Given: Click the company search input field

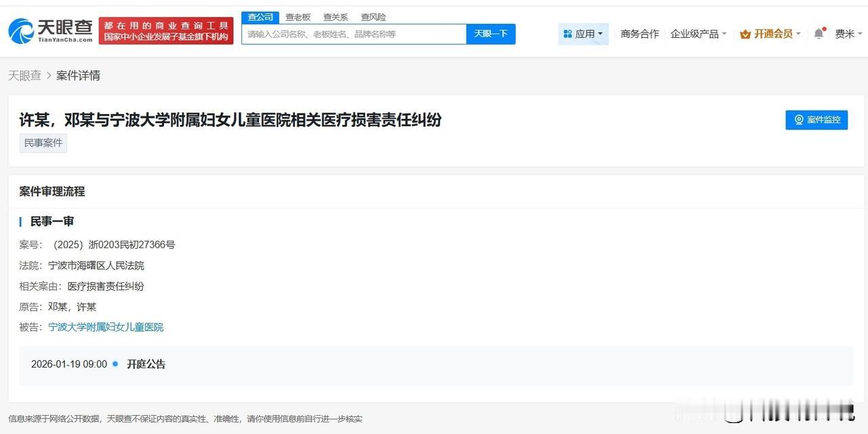Looking at the screenshot, I should click(353, 33).
